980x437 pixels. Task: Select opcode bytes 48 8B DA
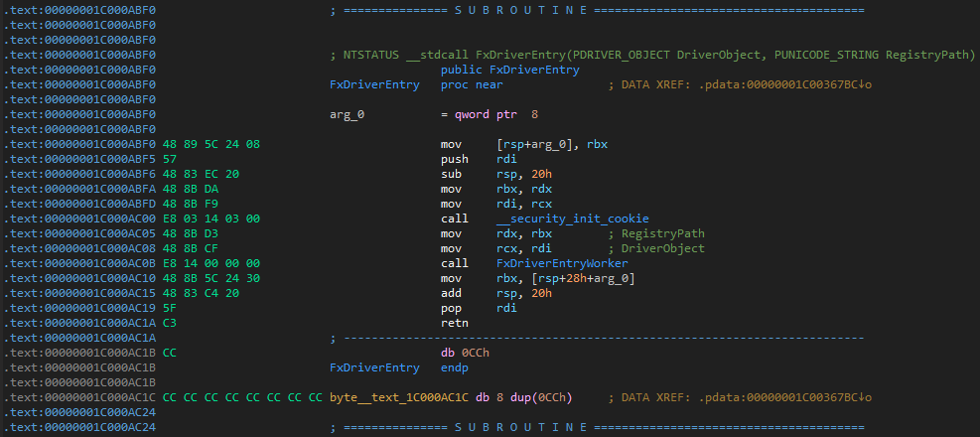pos(190,189)
